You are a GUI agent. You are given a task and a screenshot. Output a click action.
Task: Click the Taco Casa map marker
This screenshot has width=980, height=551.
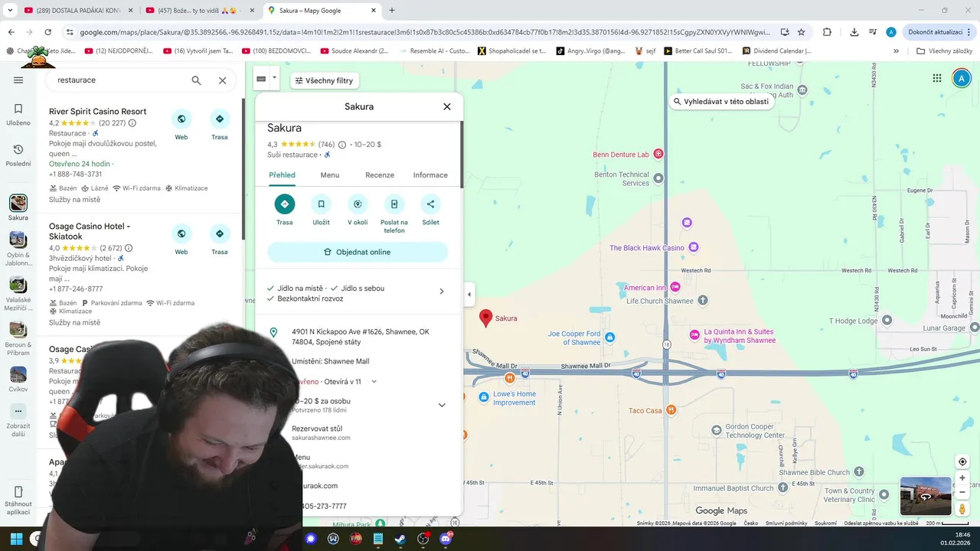tap(671, 410)
